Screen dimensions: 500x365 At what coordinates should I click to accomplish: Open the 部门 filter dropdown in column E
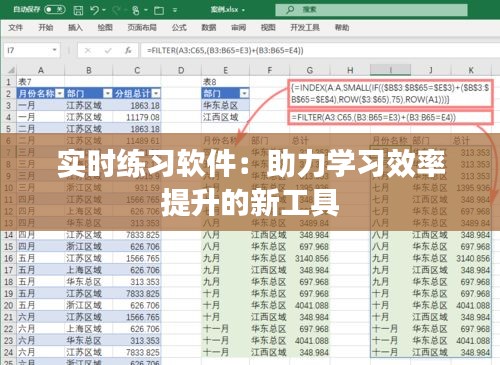coord(244,94)
